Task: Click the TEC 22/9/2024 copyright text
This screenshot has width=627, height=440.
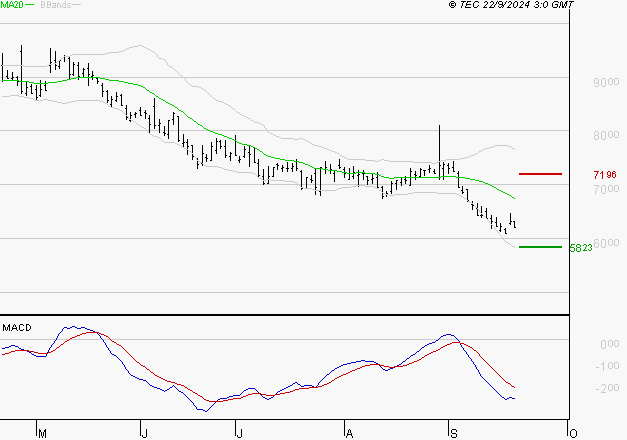Action: [511, 5]
